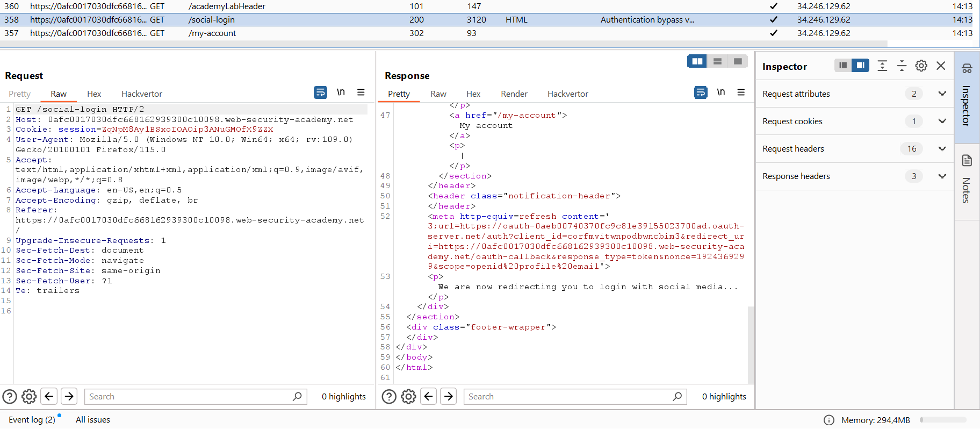Click Response panel 0 highlights label
980x429 pixels.
click(724, 397)
